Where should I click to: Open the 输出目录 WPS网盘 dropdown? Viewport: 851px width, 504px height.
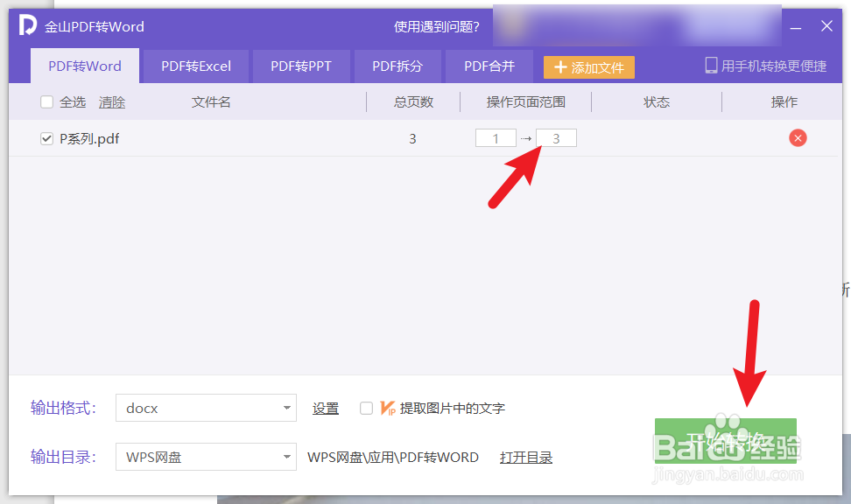207,457
